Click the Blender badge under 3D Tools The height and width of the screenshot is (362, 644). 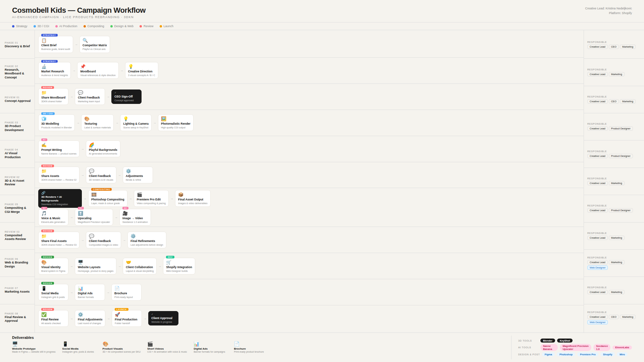[x=547, y=341]
